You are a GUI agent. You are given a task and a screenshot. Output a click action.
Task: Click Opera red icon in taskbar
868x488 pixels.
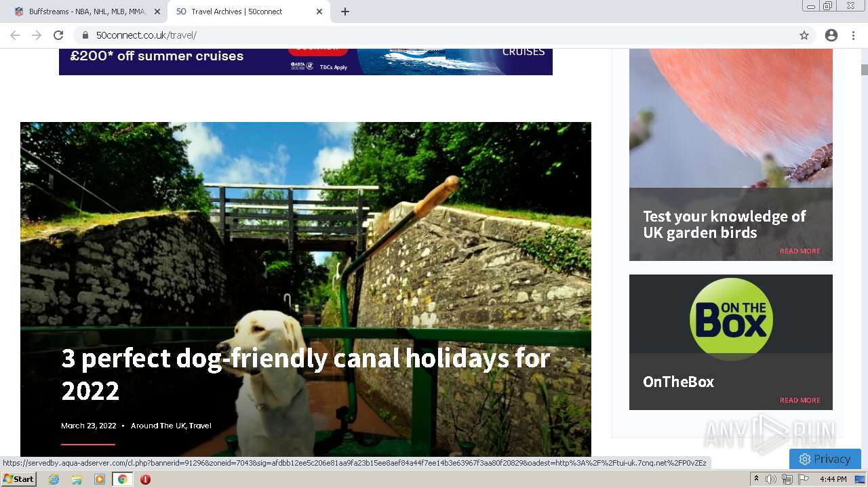(145, 479)
